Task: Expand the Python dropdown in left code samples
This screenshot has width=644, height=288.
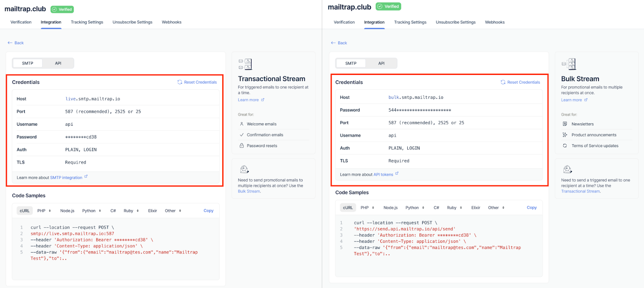Action: 92,211
